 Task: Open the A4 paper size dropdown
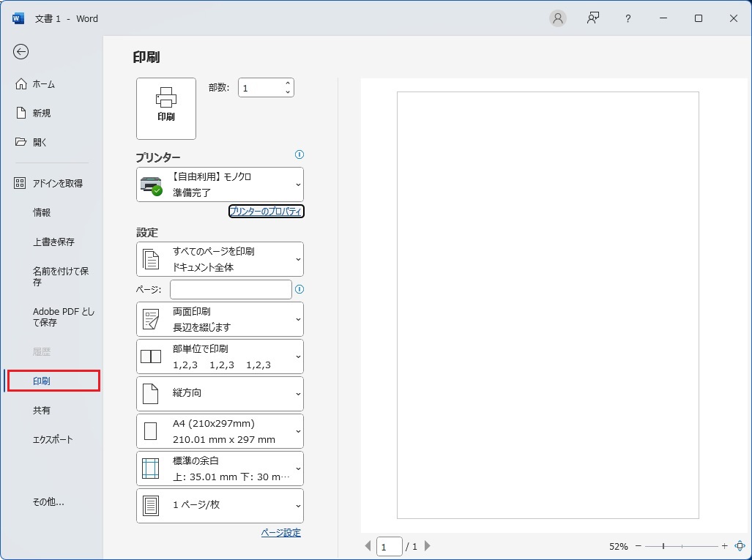220,431
